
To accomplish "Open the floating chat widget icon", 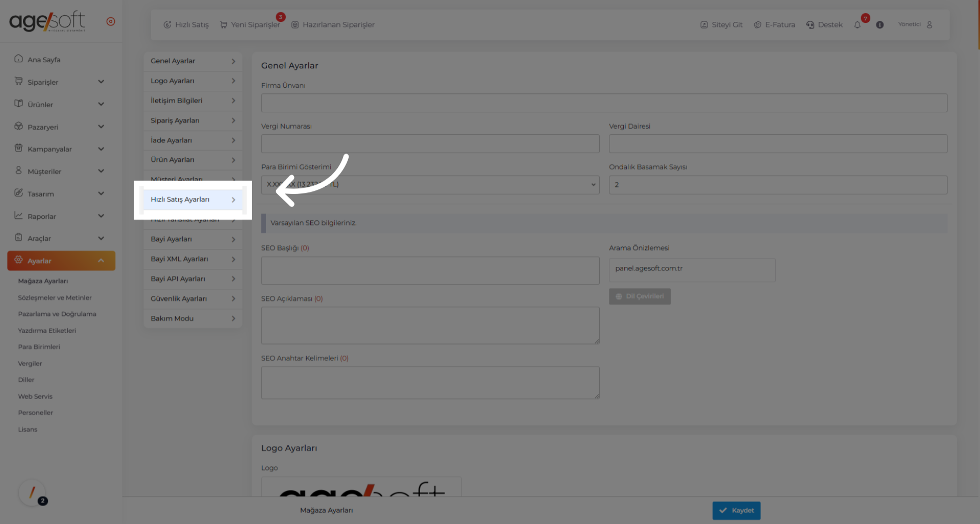I will 32,493.
